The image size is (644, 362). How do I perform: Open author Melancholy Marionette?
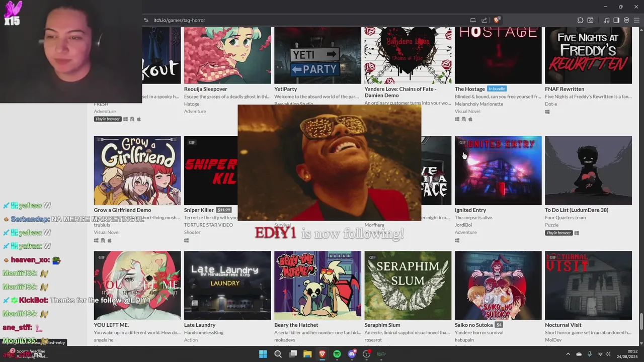pyautogui.click(x=479, y=104)
